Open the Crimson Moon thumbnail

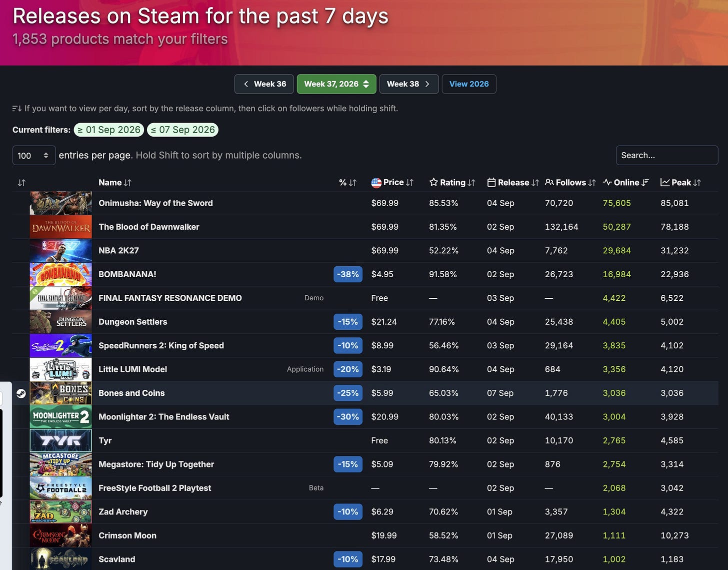tap(61, 536)
